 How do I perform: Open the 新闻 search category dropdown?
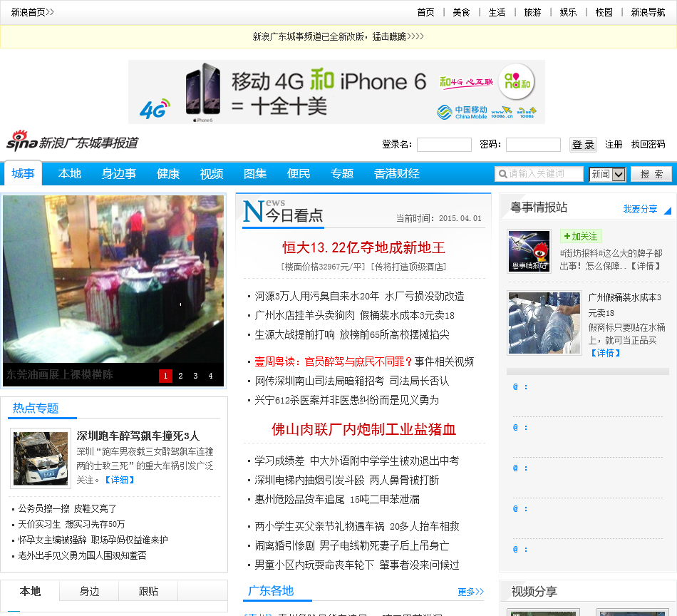pyautogui.click(x=607, y=174)
